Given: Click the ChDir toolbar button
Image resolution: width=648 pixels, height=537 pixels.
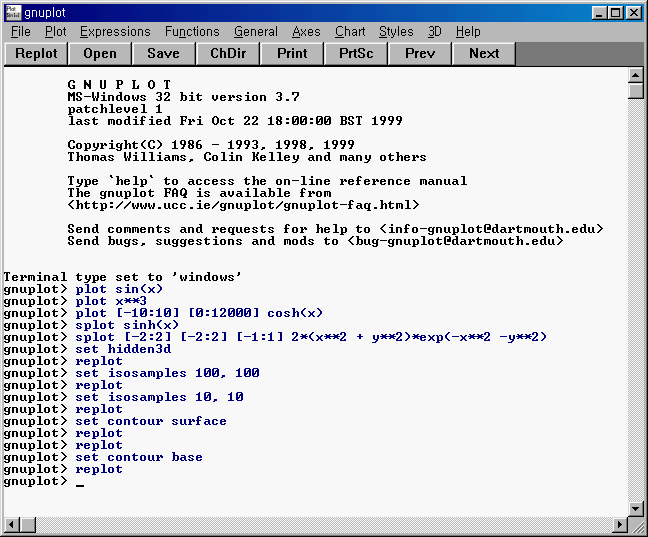Looking at the screenshot, I should coord(228,54).
